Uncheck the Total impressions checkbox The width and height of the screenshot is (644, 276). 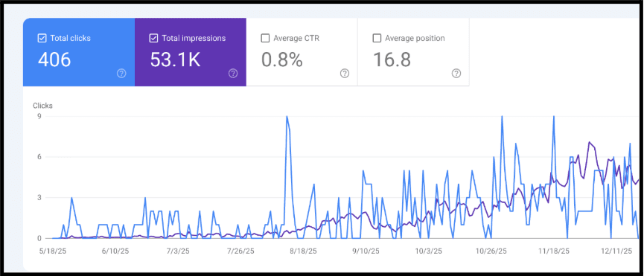tap(153, 39)
